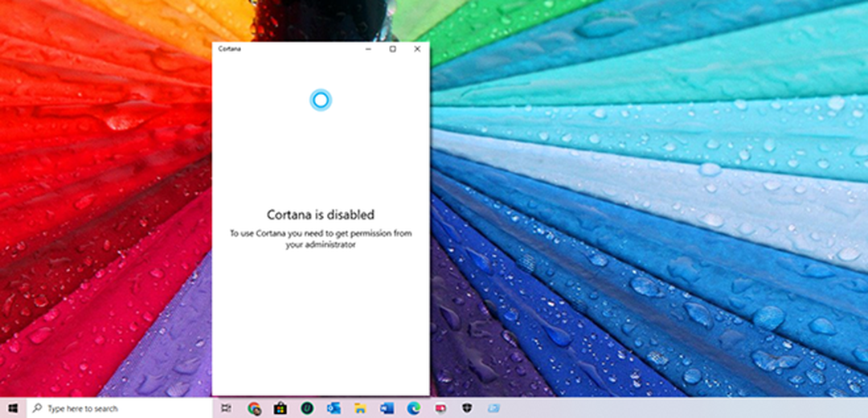Image resolution: width=868 pixels, height=418 pixels.
Task: Open Microsoft Edge from the taskbar
Action: point(414,408)
